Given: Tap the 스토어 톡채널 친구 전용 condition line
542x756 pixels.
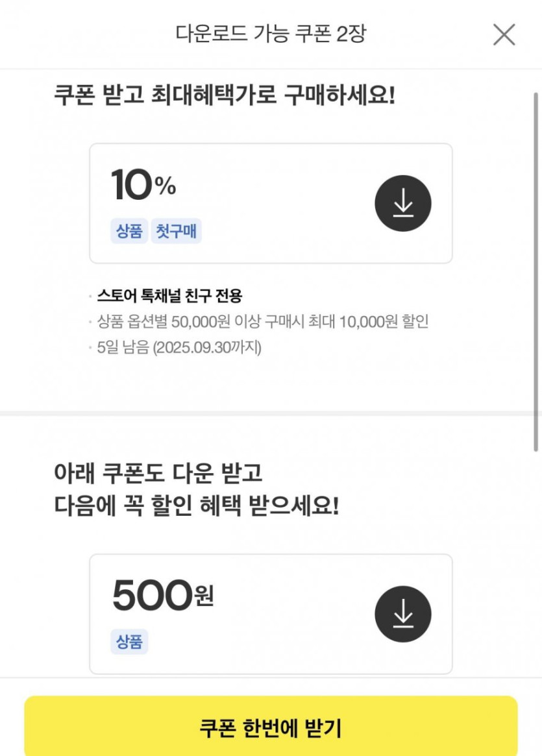Looking at the screenshot, I should pyautogui.click(x=169, y=296).
